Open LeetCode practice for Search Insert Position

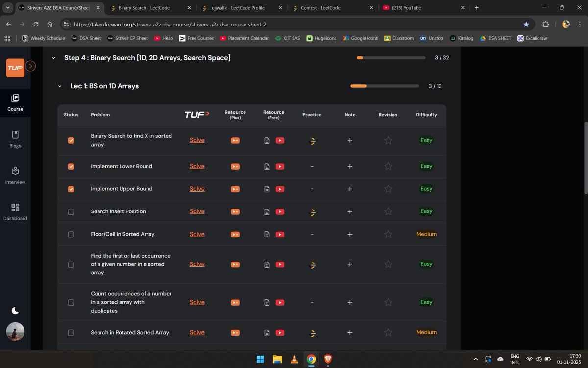click(x=313, y=212)
